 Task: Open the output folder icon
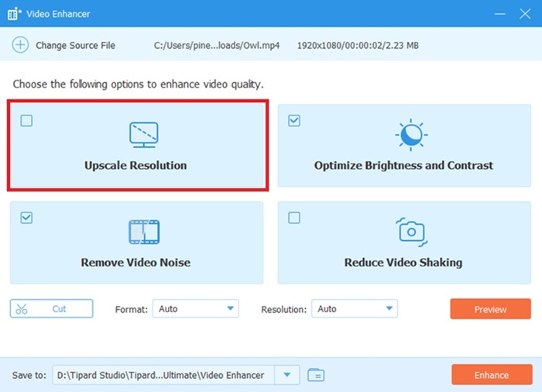click(315, 375)
